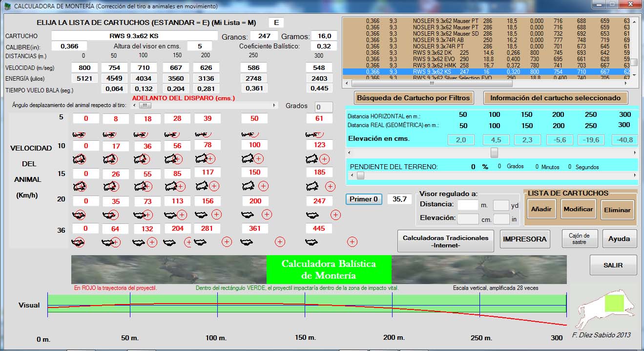Screen dimensions: 644x351
Task: Click right arrow of the terrain slope slider
Action: tap(635, 175)
